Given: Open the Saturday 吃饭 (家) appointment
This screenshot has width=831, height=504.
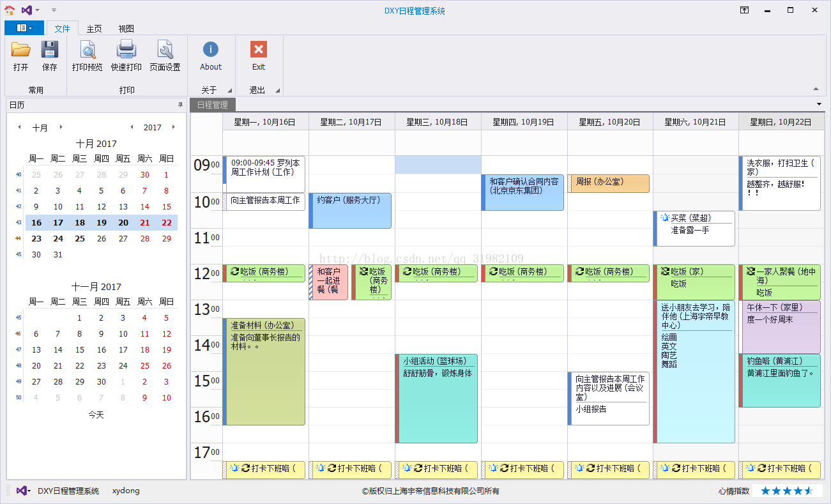Looking at the screenshot, I should click(694, 282).
